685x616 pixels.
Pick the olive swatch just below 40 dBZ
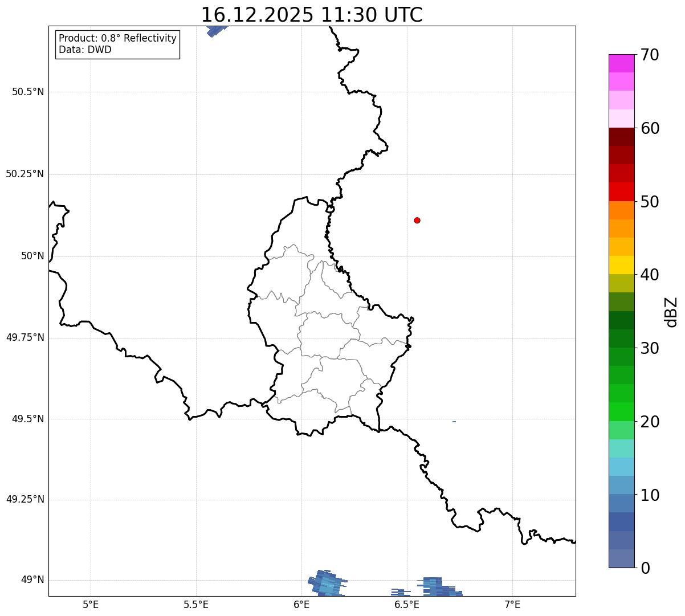point(621,283)
